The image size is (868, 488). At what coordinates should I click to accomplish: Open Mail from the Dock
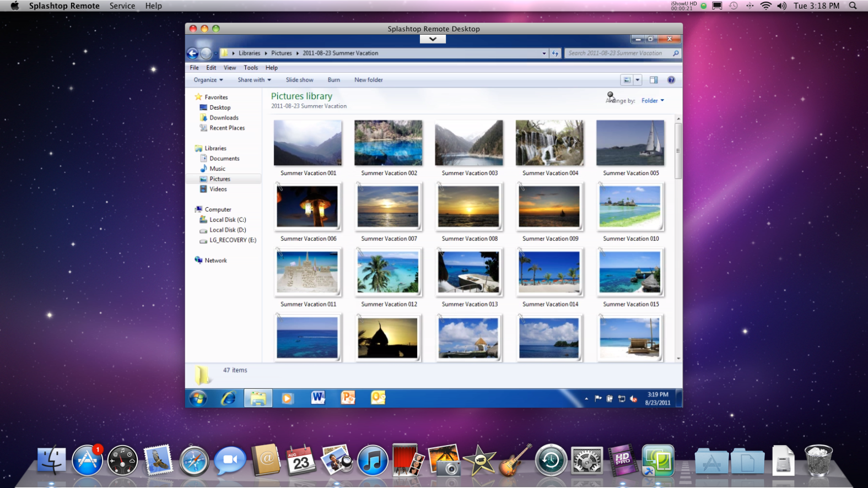tap(158, 460)
